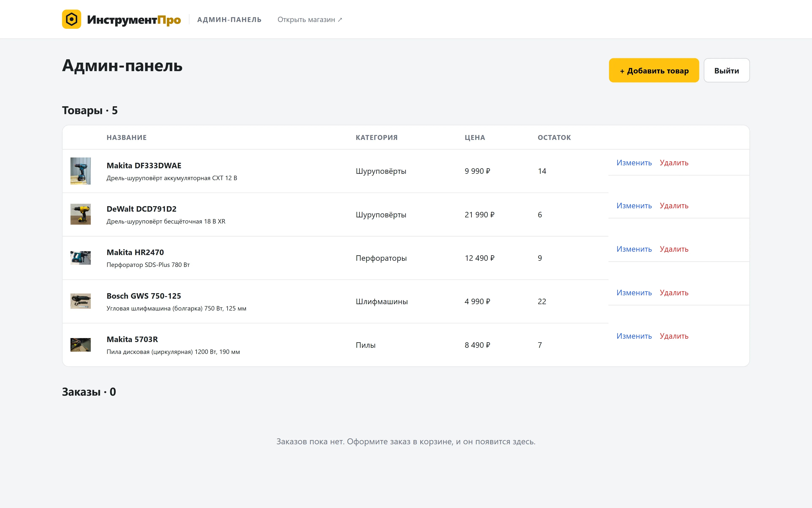Click the 21 990 ₽ price cell
The height and width of the screenshot is (508, 812).
point(480,215)
